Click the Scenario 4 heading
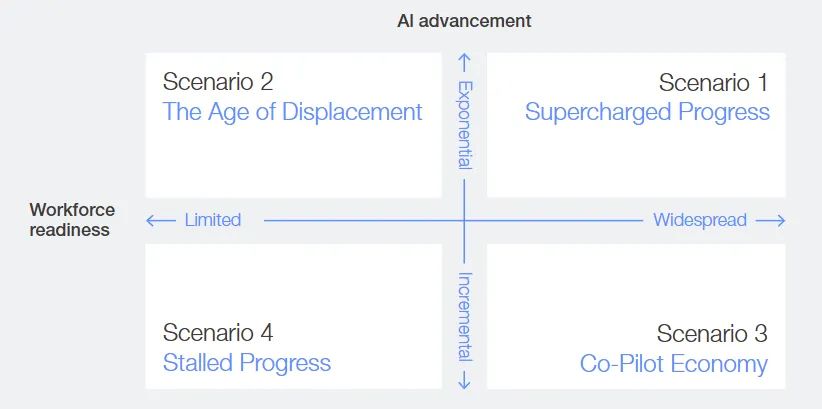Image resolution: width=822 pixels, height=409 pixels. (x=218, y=334)
